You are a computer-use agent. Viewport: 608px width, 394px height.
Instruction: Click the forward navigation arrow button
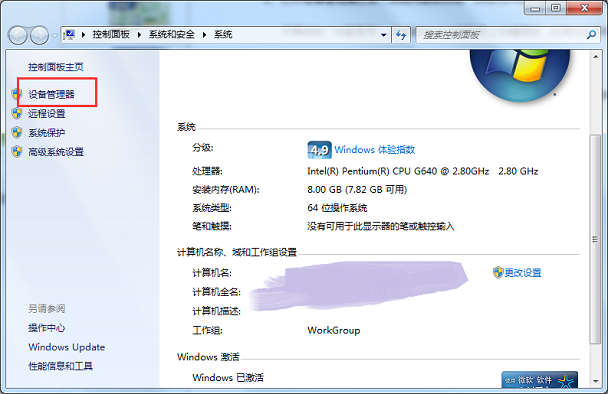39,36
